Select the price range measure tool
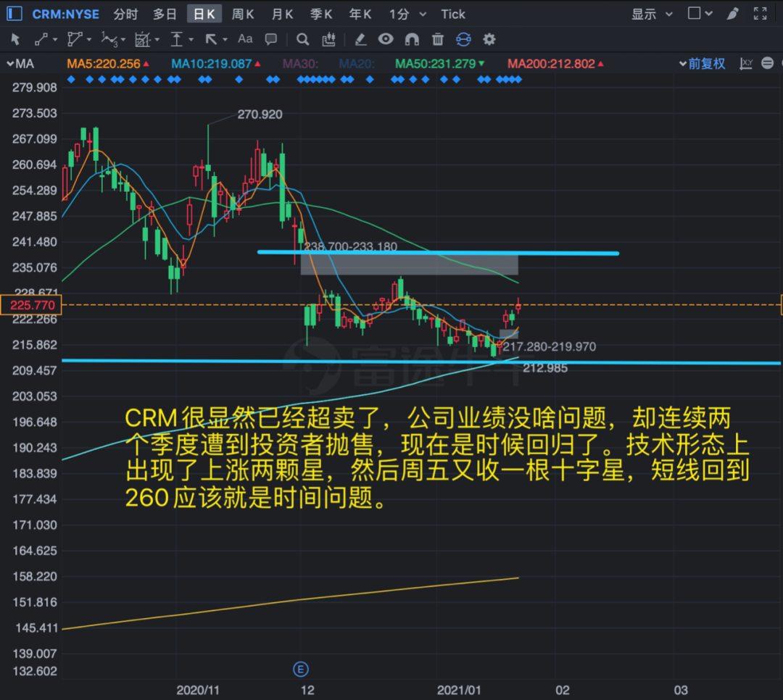 (x=177, y=39)
